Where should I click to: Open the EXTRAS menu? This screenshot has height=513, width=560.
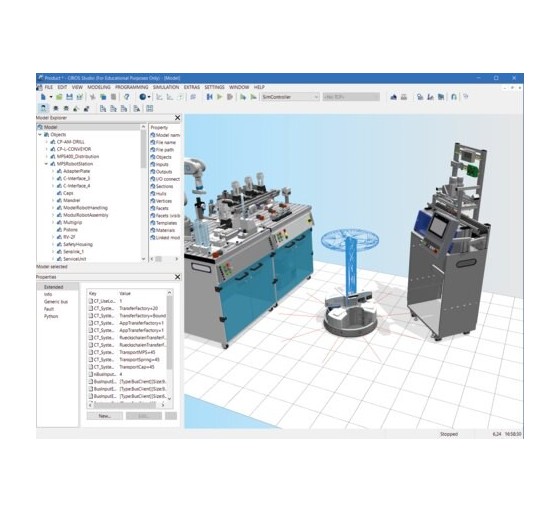192,87
